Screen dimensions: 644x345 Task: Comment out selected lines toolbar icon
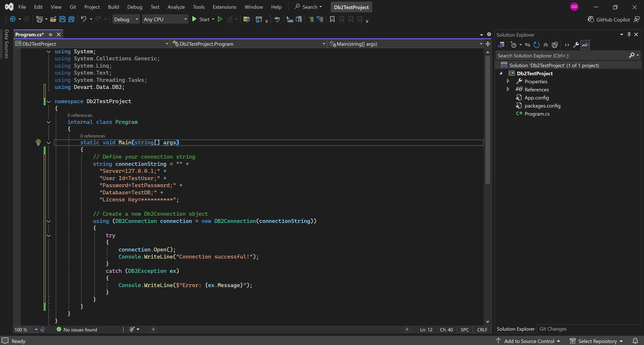coord(311,19)
